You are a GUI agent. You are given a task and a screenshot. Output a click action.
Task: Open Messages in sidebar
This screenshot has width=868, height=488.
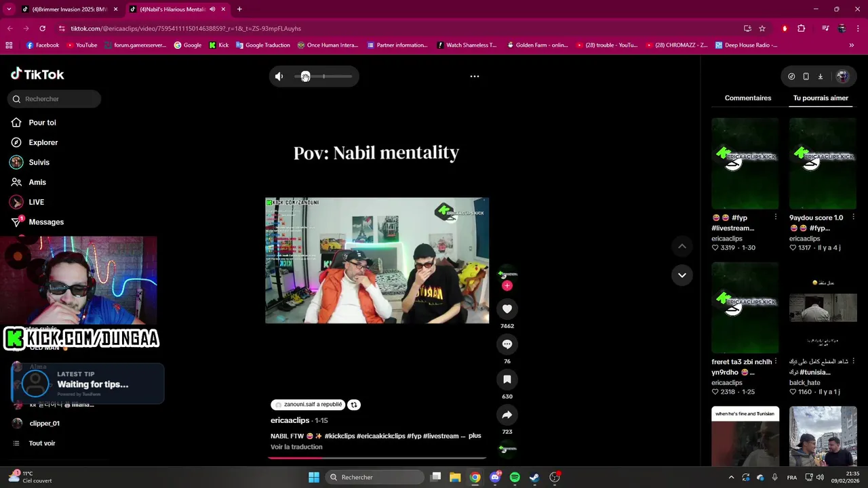click(x=46, y=222)
